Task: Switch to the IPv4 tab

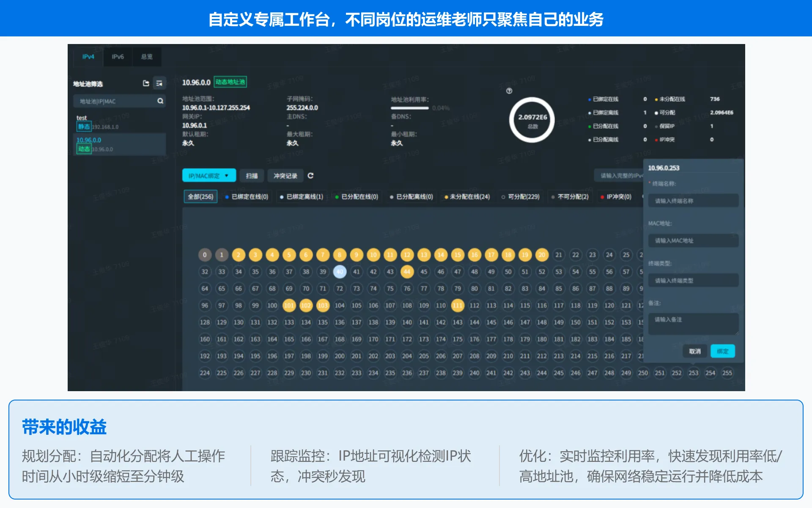Action: click(x=88, y=57)
